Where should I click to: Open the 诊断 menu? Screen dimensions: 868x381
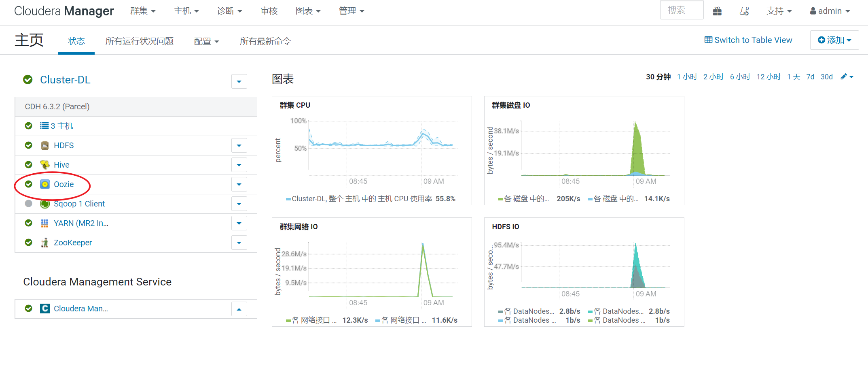230,11
